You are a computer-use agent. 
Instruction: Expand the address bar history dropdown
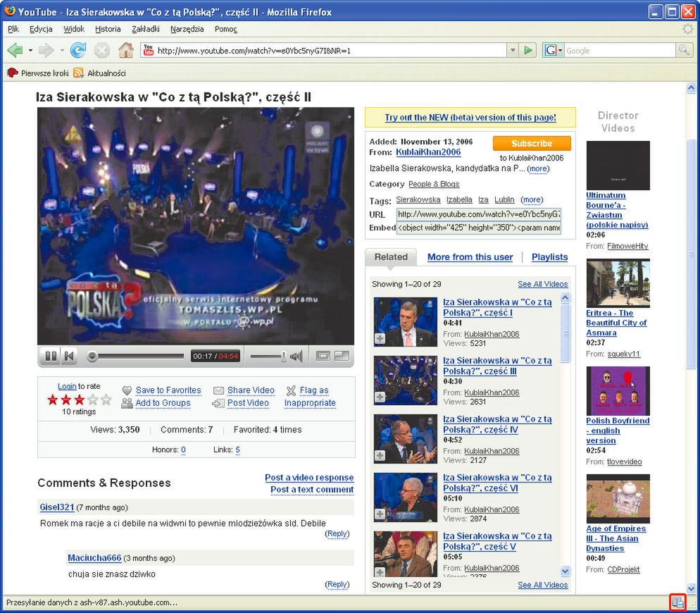coord(513,50)
